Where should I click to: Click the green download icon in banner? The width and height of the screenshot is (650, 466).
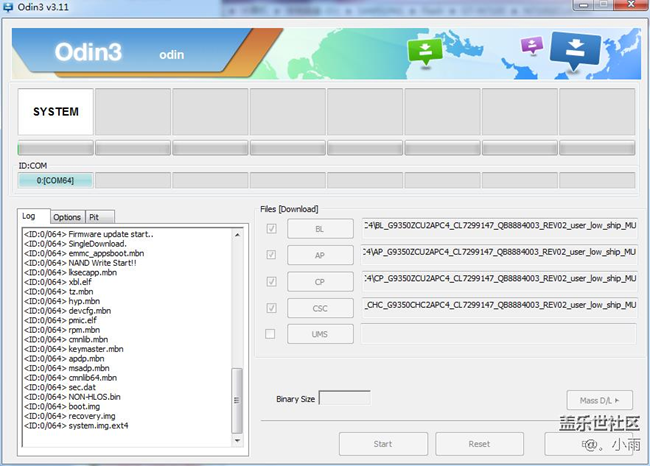[425, 52]
